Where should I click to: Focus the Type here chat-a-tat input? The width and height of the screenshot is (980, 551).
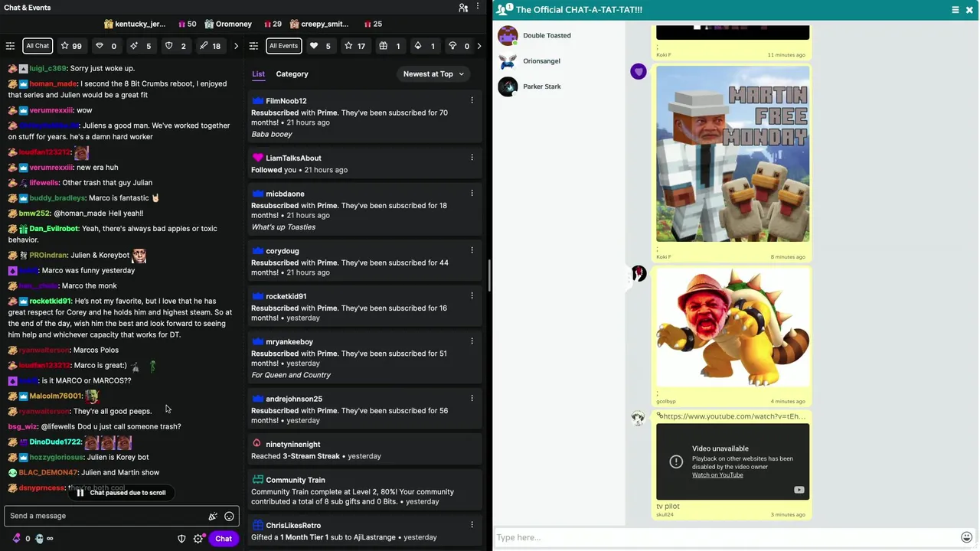tap(726, 537)
